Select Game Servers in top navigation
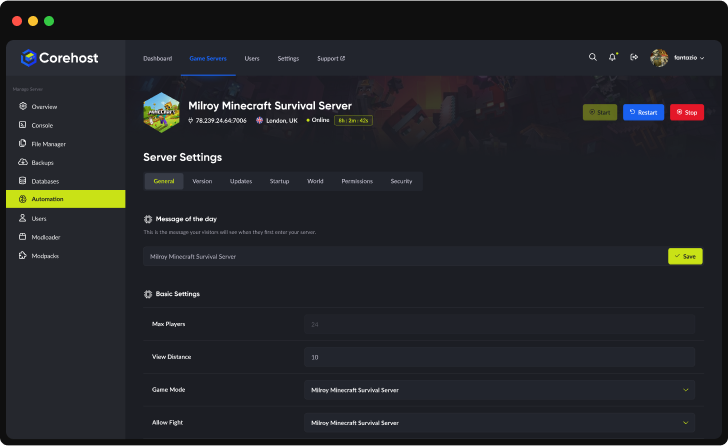This screenshot has width=728, height=446. tap(208, 58)
